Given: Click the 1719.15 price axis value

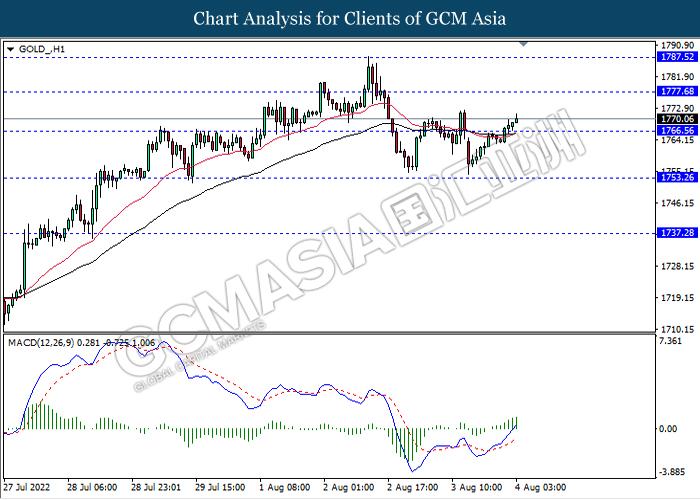Looking at the screenshot, I should click(677, 298).
